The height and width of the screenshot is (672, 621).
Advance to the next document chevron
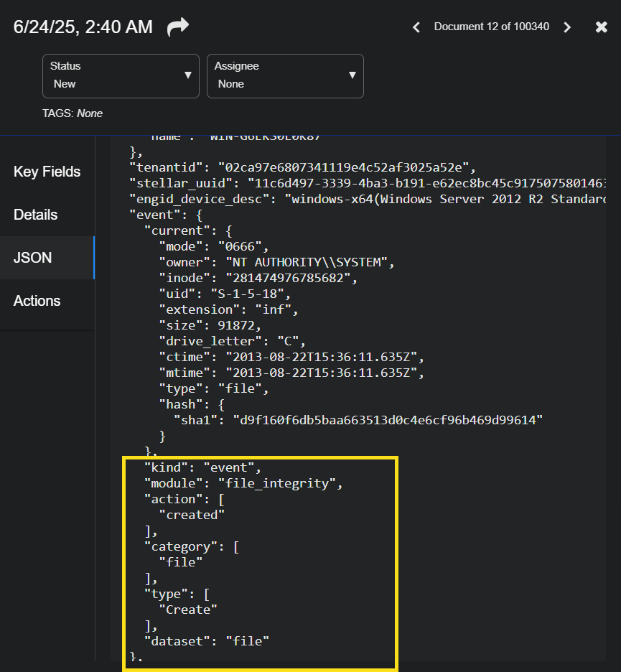click(x=567, y=27)
